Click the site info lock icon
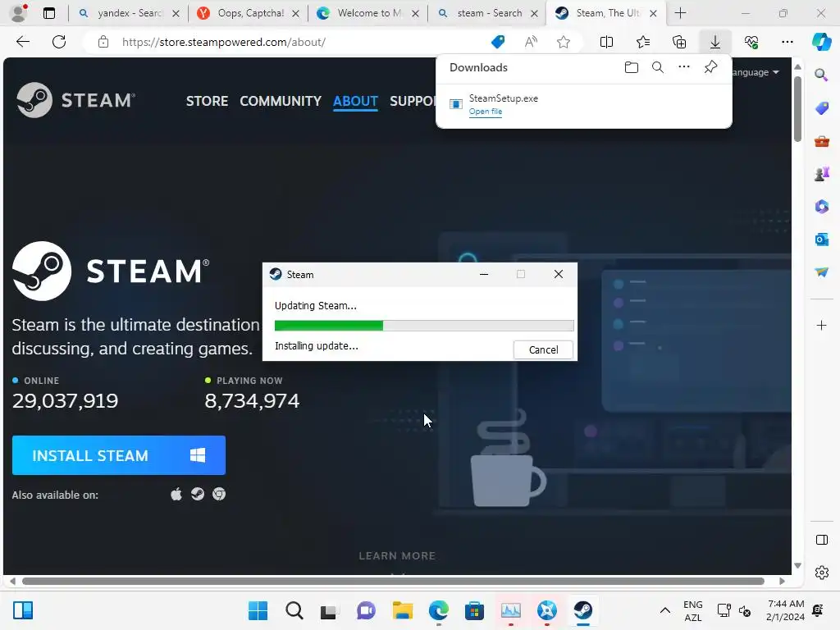 tap(103, 42)
